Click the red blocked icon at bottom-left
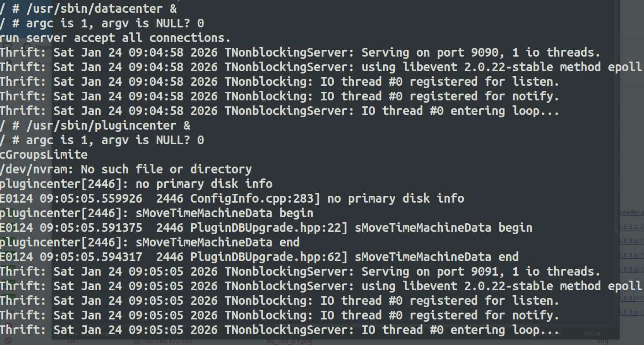 tap(8, 340)
